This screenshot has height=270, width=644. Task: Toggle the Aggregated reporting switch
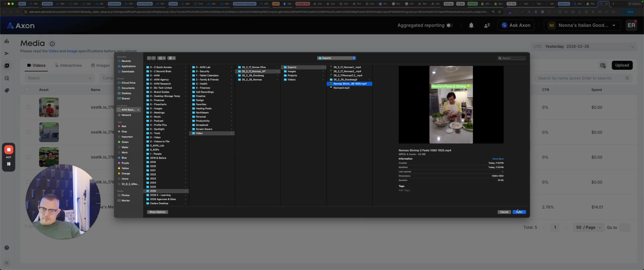[x=449, y=25]
